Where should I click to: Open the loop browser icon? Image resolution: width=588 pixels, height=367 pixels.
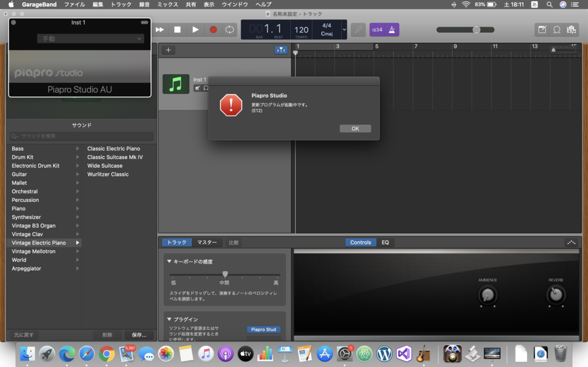coord(557,29)
